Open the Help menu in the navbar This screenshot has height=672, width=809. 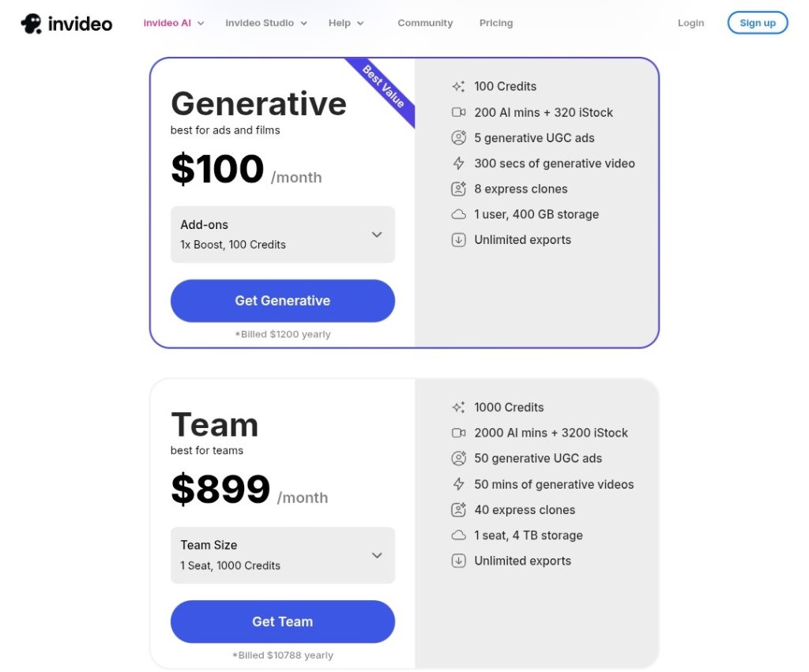pos(346,23)
